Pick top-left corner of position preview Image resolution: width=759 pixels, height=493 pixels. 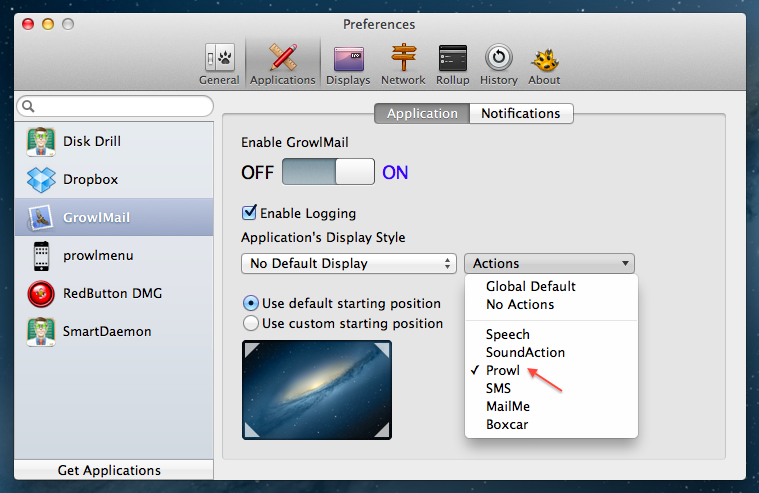[x=251, y=350]
